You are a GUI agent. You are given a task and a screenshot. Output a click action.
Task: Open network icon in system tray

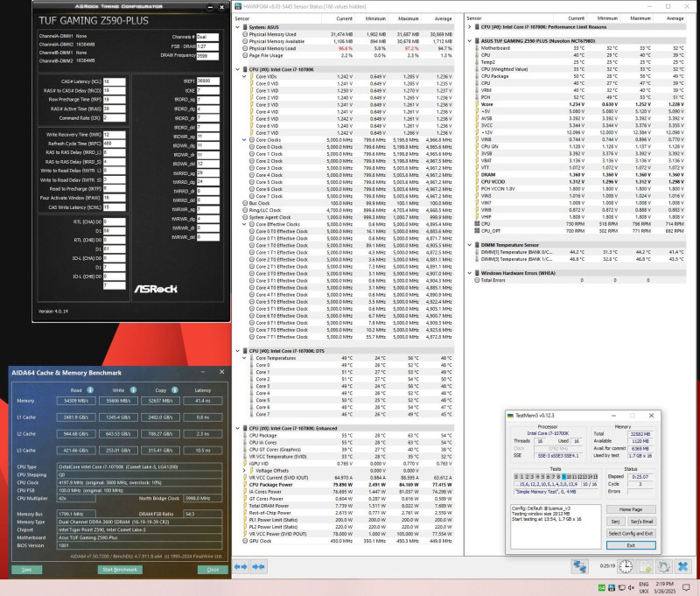[621, 587]
